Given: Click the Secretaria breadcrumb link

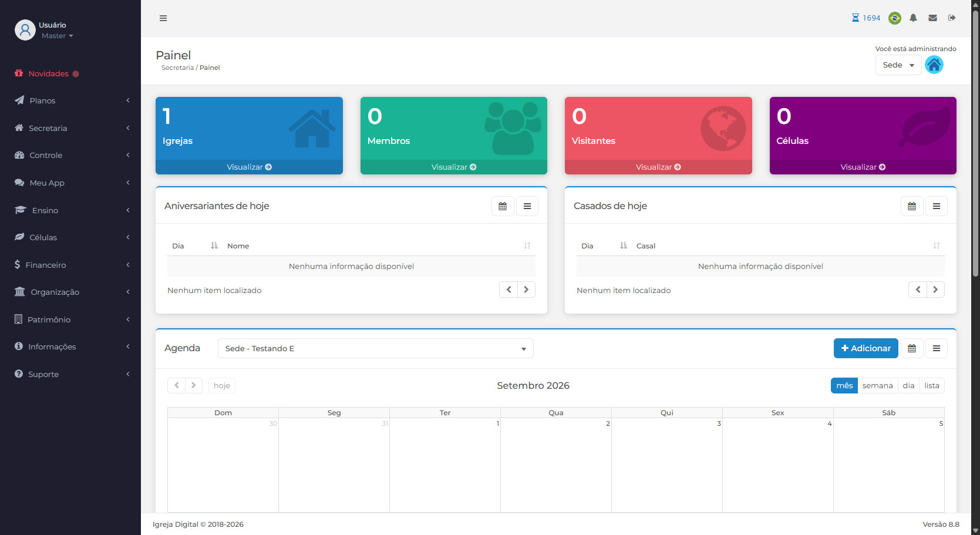Looking at the screenshot, I should point(177,68).
